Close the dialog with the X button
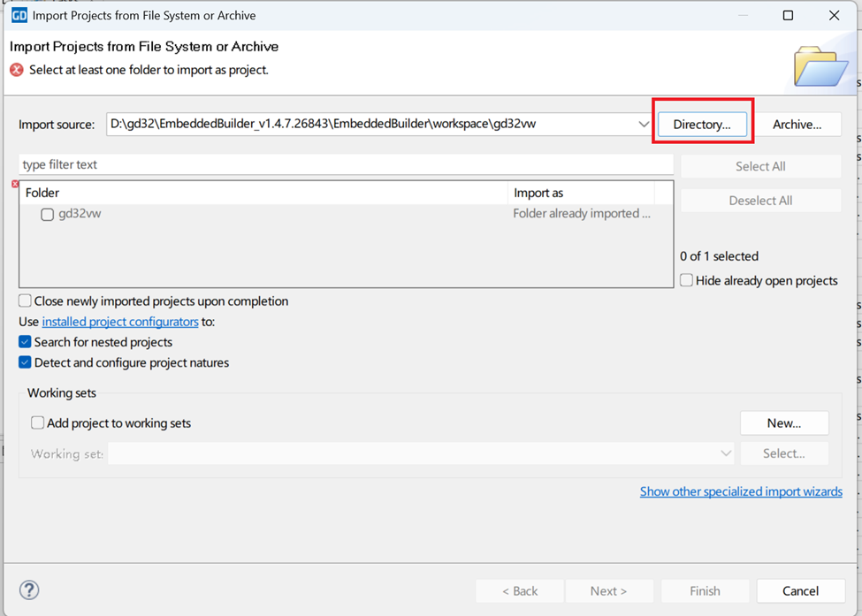This screenshot has width=862, height=616. click(834, 15)
